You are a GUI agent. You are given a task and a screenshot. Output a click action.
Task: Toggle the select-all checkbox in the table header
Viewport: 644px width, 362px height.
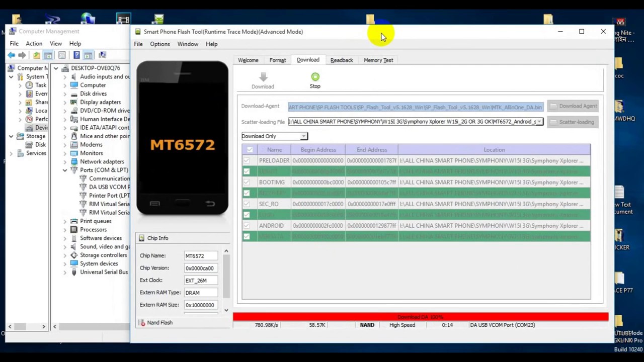tap(250, 150)
